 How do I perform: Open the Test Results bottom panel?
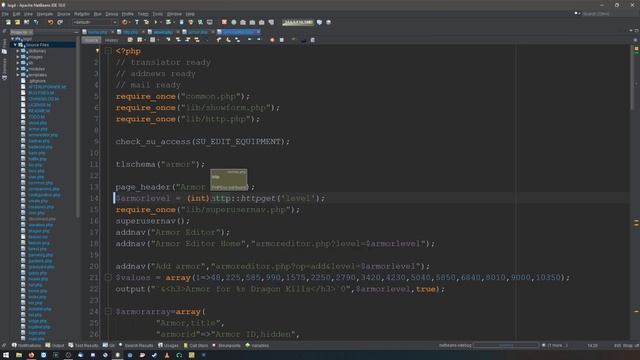coord(83,345)
